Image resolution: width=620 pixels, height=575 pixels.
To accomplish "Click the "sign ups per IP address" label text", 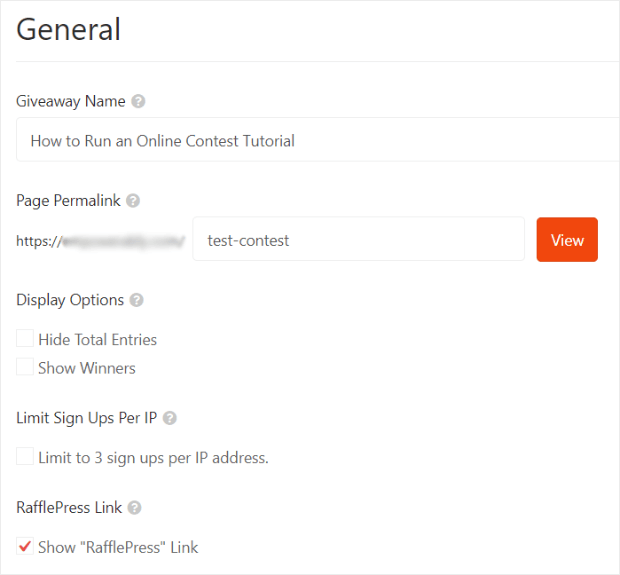I will [x=187, y=458].
